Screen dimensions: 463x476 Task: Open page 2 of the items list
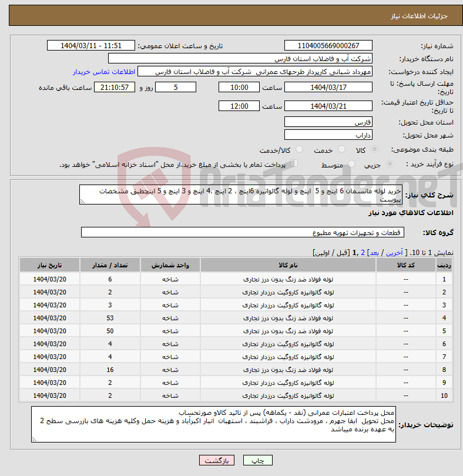pyautogui.click(x=363, y=253)
